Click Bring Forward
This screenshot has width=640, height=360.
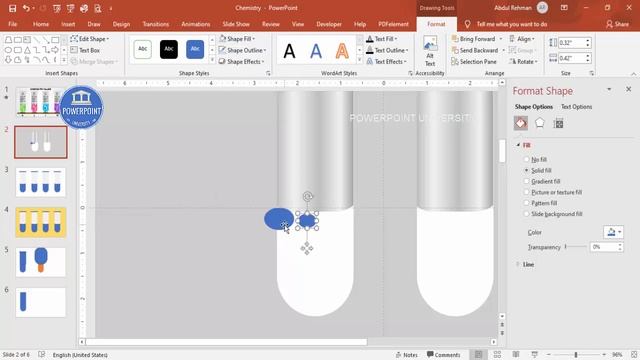(474, 39)
